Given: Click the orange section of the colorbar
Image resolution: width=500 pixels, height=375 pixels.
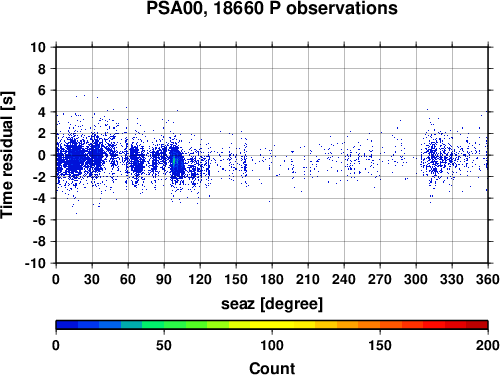Looking at the screenshot, I should [x=358, y=325].
